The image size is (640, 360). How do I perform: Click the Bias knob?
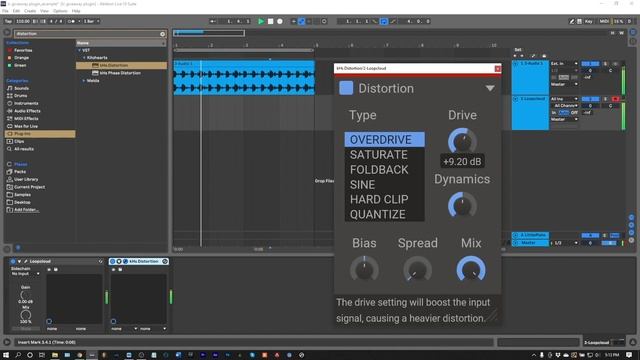[x=364, y=269]
